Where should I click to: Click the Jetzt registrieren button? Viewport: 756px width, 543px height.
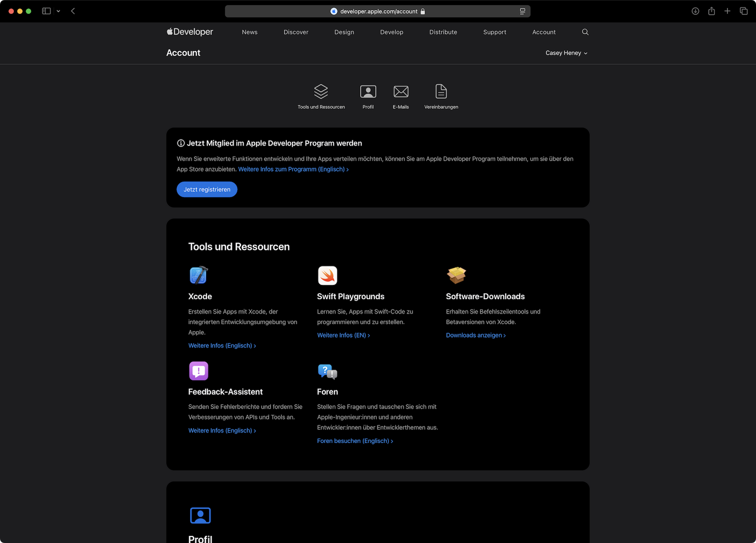pos(207,190)
